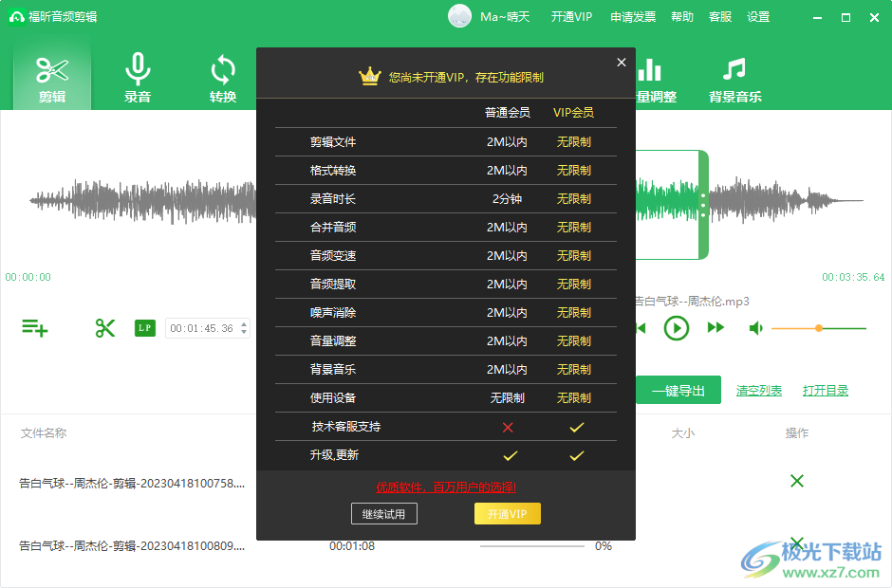Click the 文件名称 column header
The width and height of the screenshot is (892, 588).
(44, 433)
